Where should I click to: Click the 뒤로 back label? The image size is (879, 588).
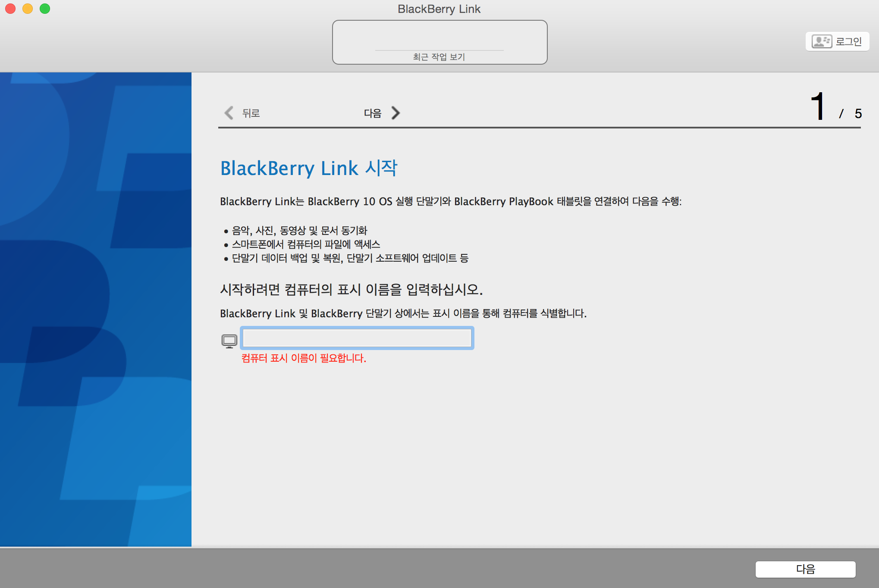(x=251, y=113)
